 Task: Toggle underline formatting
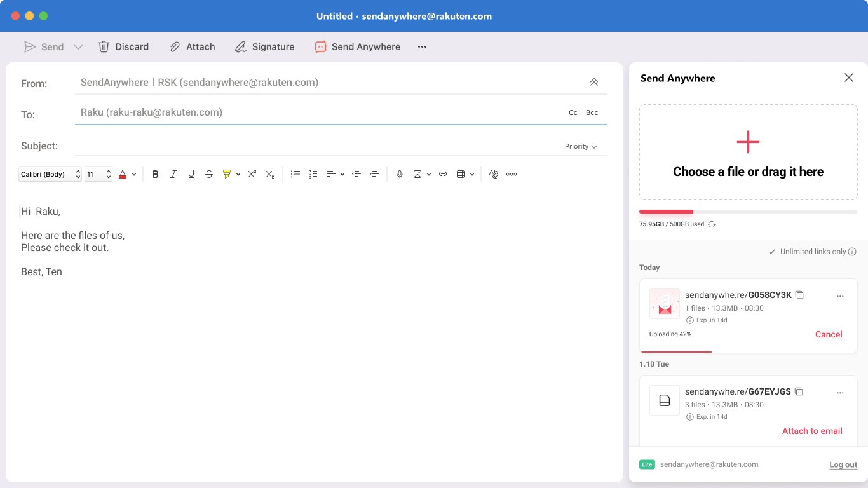coord(191,174)
